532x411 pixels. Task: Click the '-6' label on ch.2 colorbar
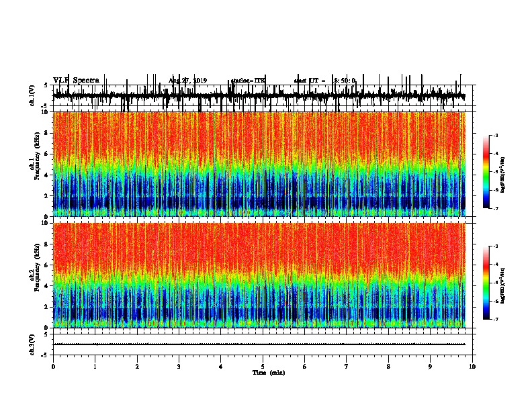[495, 301]
